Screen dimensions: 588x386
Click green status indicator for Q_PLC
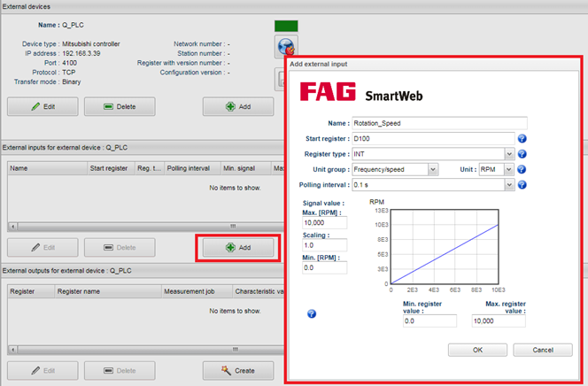(x=286, y=27)
